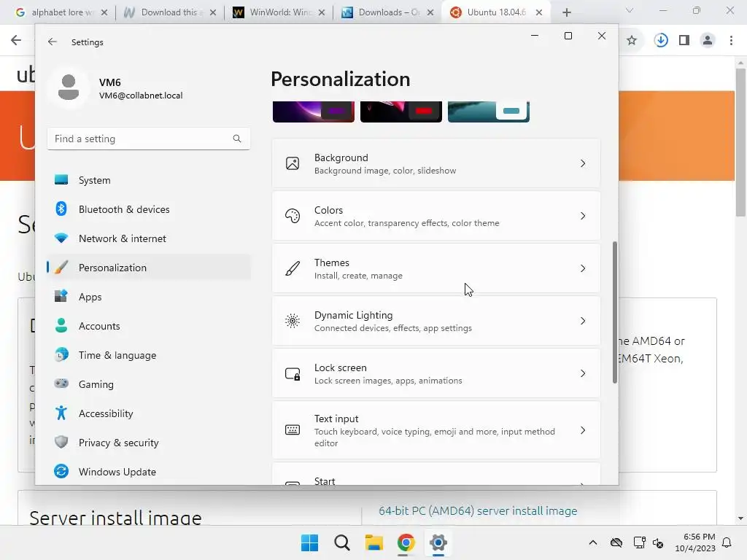
Task: Click the Lock screen icon
Action: (x=293, y=374)
